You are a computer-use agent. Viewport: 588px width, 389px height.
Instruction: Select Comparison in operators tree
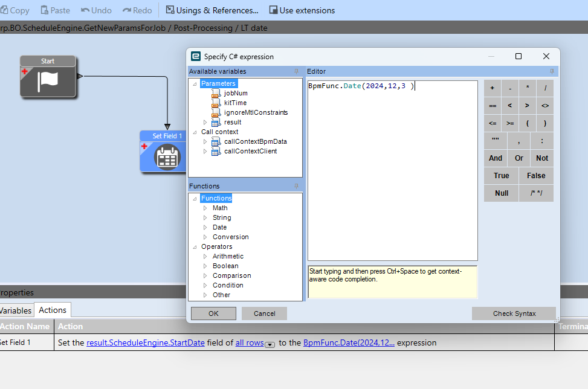[x=231, y=275]
